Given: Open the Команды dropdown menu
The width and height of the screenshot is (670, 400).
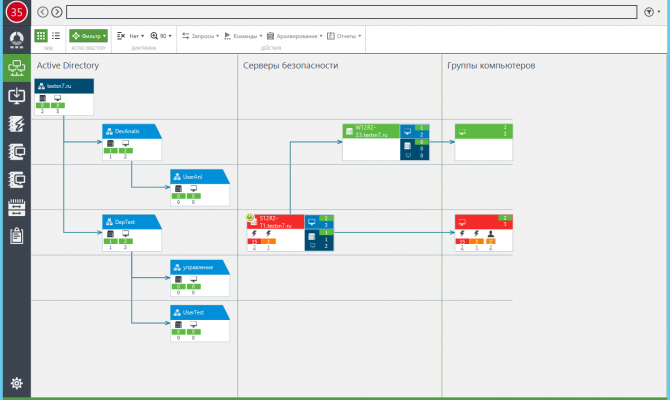Looking at the screenshot, I should click(243, 36).
